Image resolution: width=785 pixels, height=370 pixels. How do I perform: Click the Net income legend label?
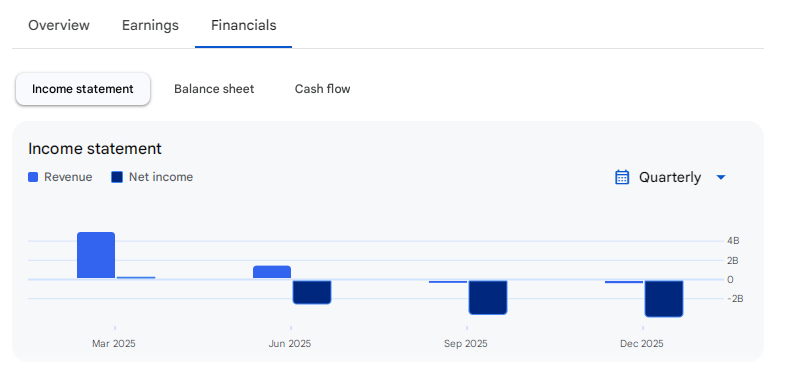(x=161, y=177)
